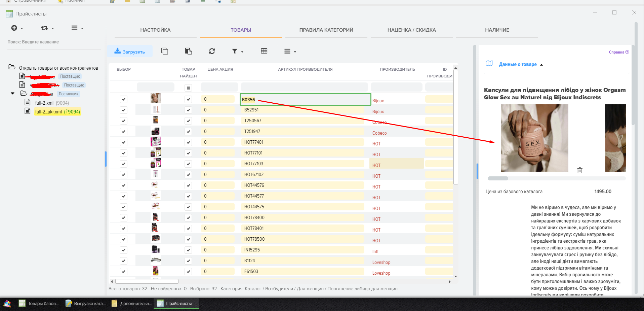
Task: Open the repeat arrows menu in sidebar
Action: click(47, 28)
